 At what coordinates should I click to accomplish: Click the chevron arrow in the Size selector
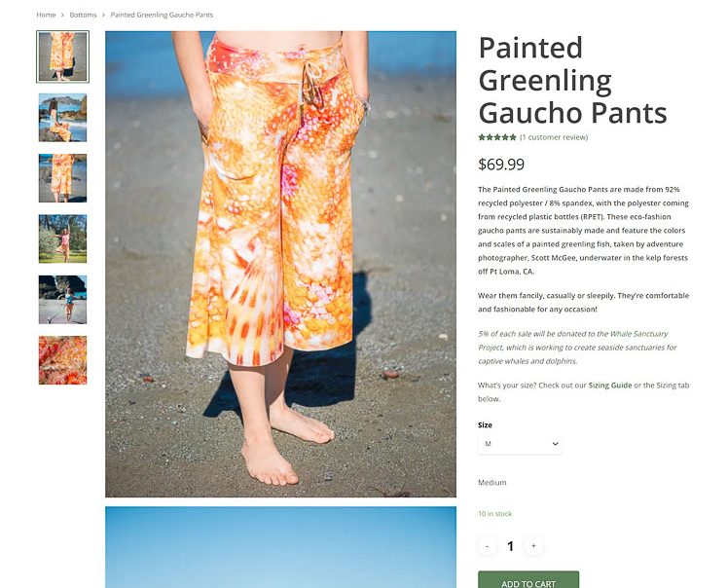[x=555, y=444]
